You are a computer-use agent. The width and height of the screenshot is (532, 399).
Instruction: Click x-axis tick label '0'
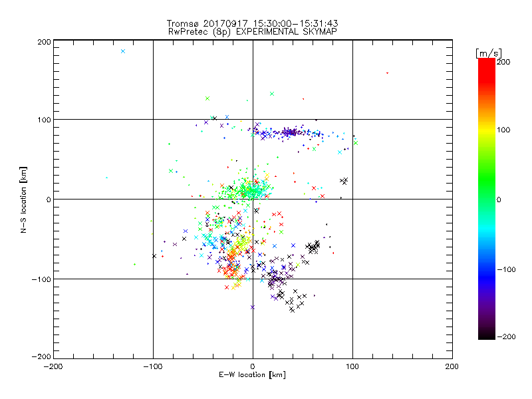(253, 367)
